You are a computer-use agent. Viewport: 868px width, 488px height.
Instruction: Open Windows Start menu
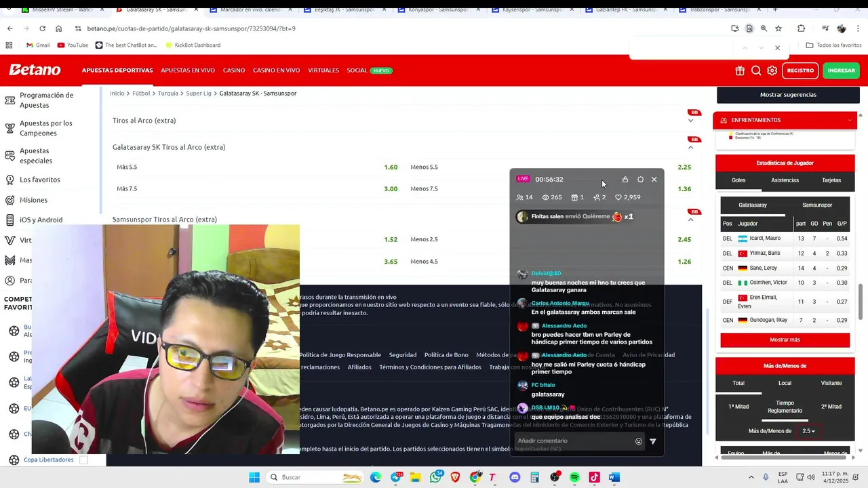click(x=254, y=477)
